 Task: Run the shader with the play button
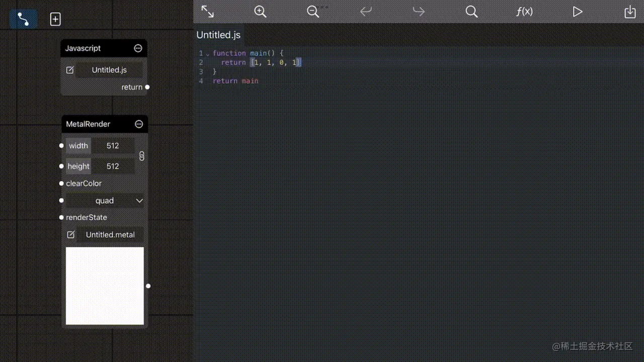(577, 11)
